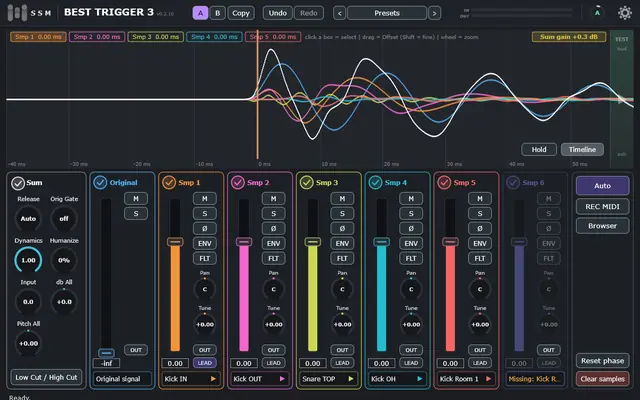Select the Smp 4 offset box
The height and width of the screenshot is (400, 640).
(x=214, y=37)
